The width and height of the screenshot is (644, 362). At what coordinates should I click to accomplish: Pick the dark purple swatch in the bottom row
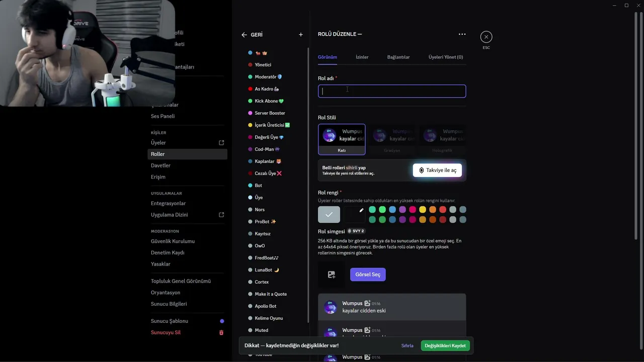pos(403,220)
